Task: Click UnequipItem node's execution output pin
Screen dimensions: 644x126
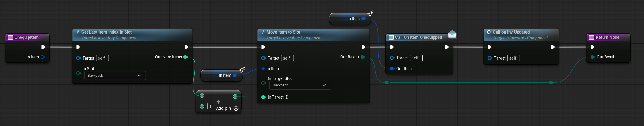Action: click(43, 47)
